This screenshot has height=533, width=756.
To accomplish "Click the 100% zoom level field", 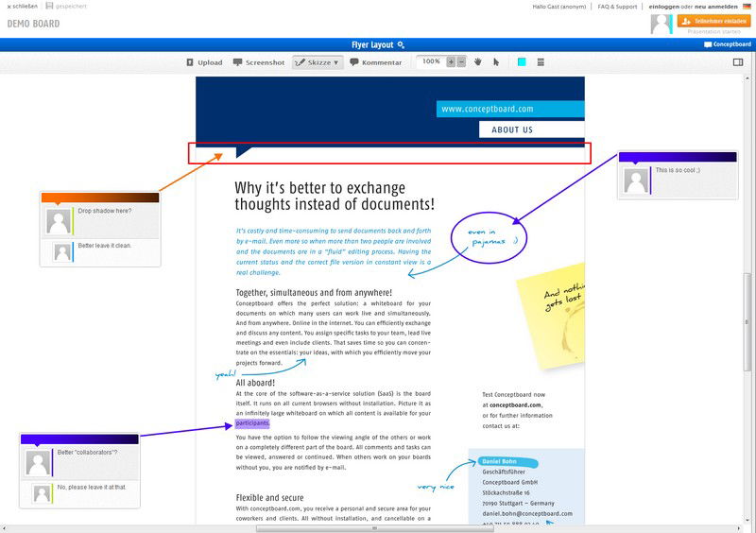I will 431,61.
